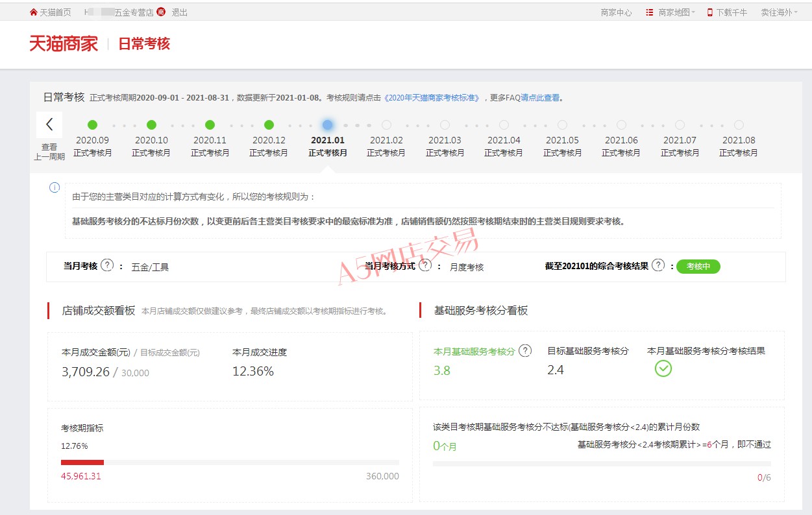
Task: Select the 2021.06 month marker
Action: click(x=621, y=125)
